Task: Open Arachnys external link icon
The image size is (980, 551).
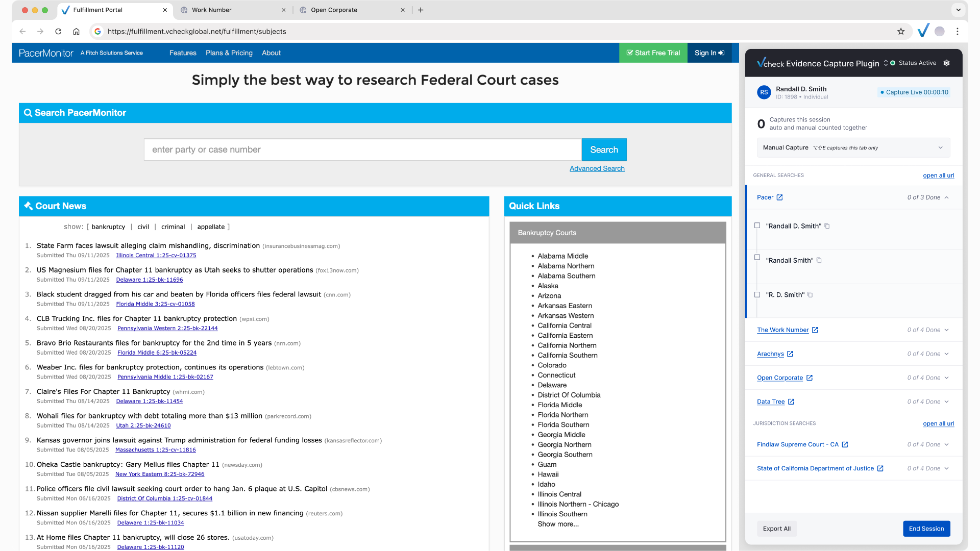Action: (x=790, y=354)
